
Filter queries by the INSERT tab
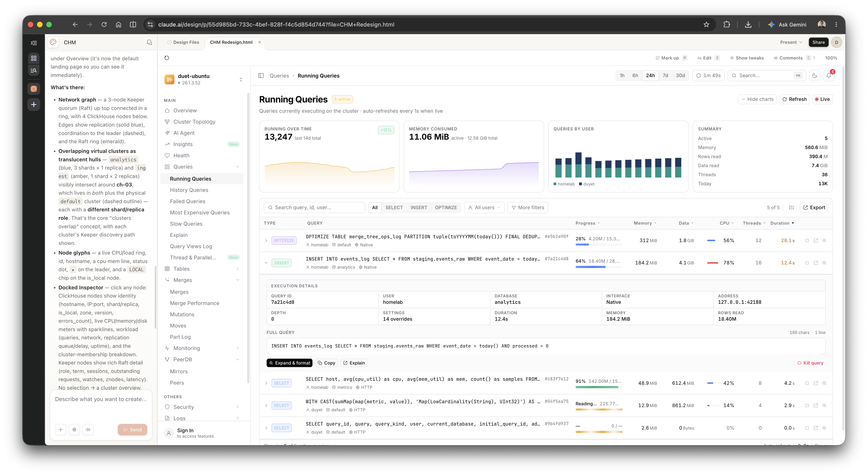(x=419, y=208)
